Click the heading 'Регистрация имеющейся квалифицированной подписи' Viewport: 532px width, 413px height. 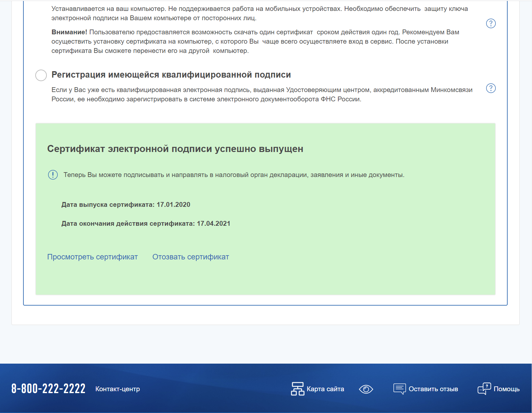click(x=171, y=75)
